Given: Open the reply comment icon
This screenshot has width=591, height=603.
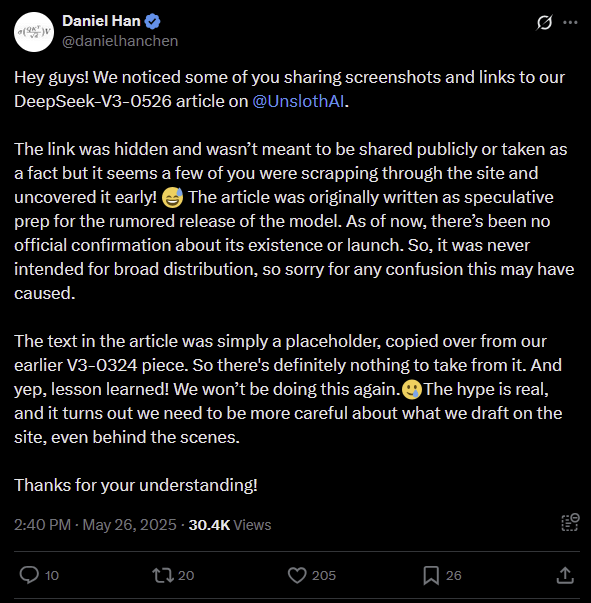Looking at the screenshot, I should pyautogui.click(x=29, y=575).
